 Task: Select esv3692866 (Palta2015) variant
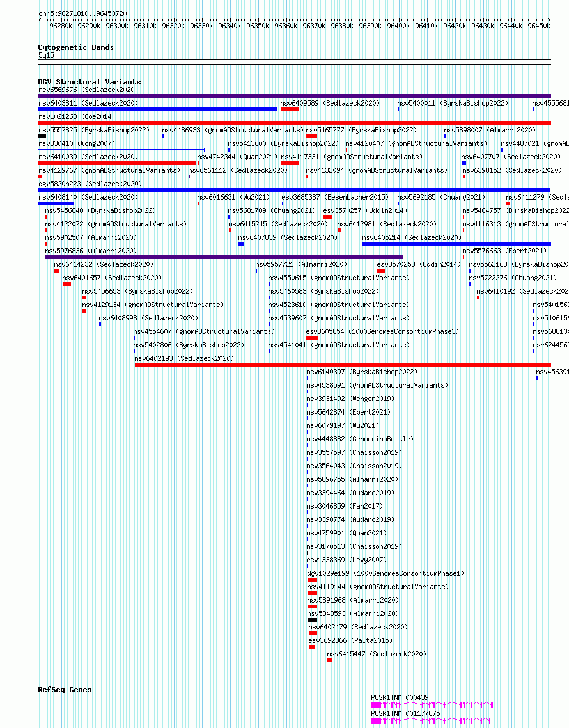(350, 641)
